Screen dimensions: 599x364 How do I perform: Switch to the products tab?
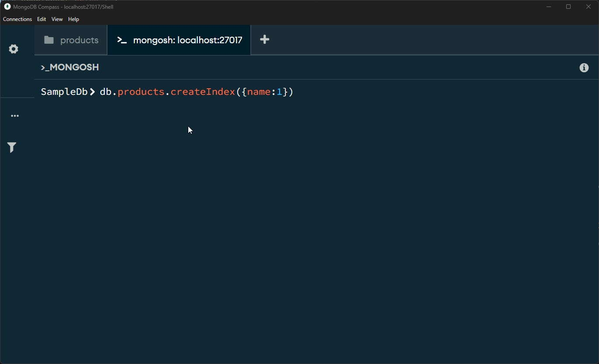click(x=71, y=40)
